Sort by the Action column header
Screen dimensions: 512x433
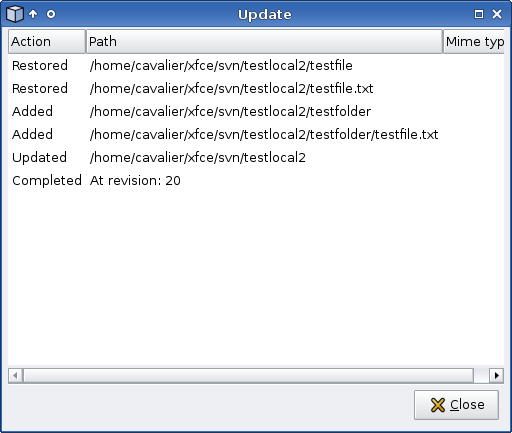tap(47, 41)
